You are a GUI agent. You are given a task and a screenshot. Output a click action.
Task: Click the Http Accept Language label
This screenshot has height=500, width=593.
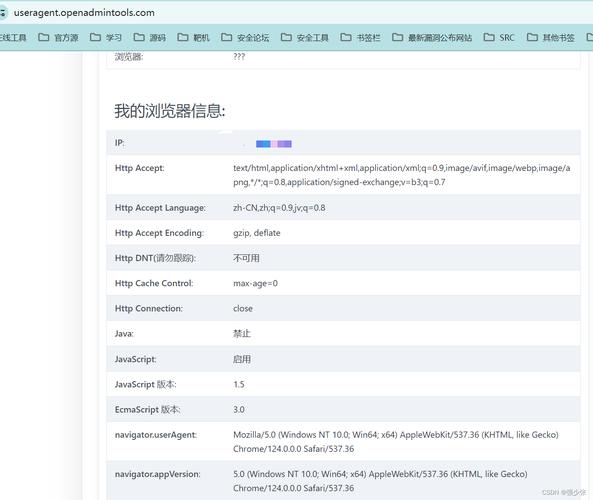coord(160,208)
